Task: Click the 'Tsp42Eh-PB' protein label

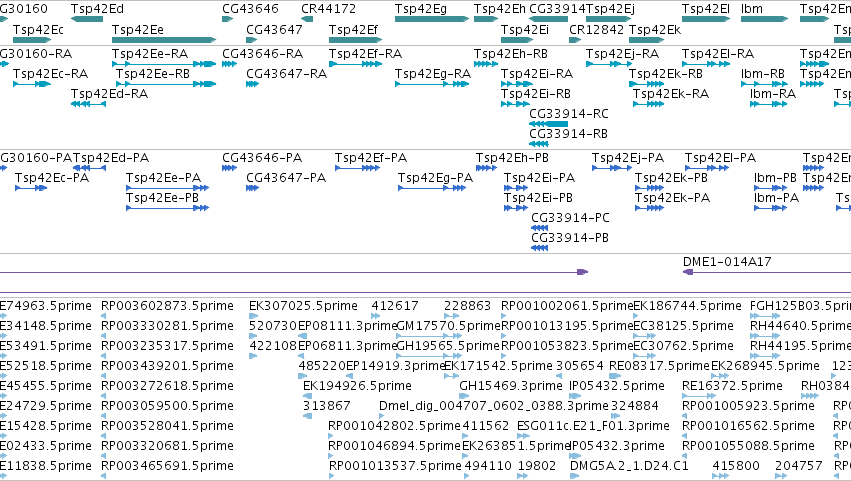Action: coord(512,158)
